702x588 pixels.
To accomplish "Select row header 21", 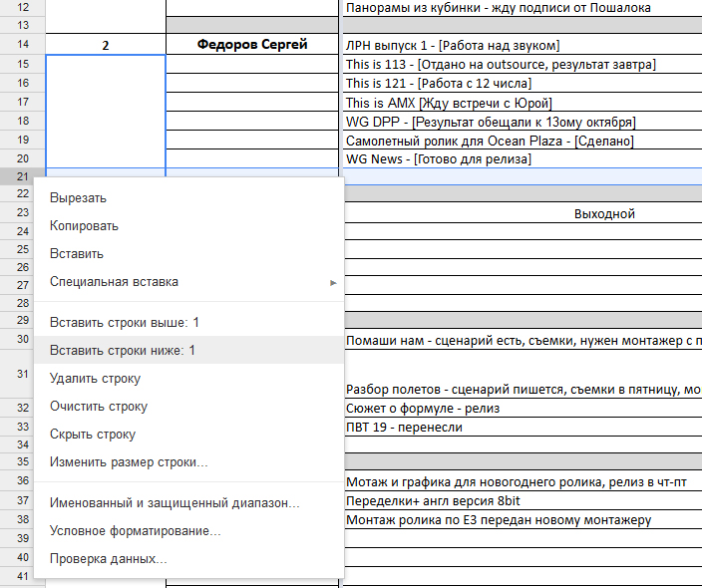I will 23,176.
